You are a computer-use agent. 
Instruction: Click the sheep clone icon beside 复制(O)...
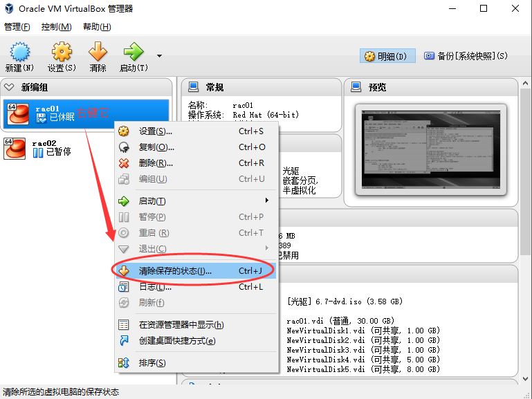(x=124, y=147)
